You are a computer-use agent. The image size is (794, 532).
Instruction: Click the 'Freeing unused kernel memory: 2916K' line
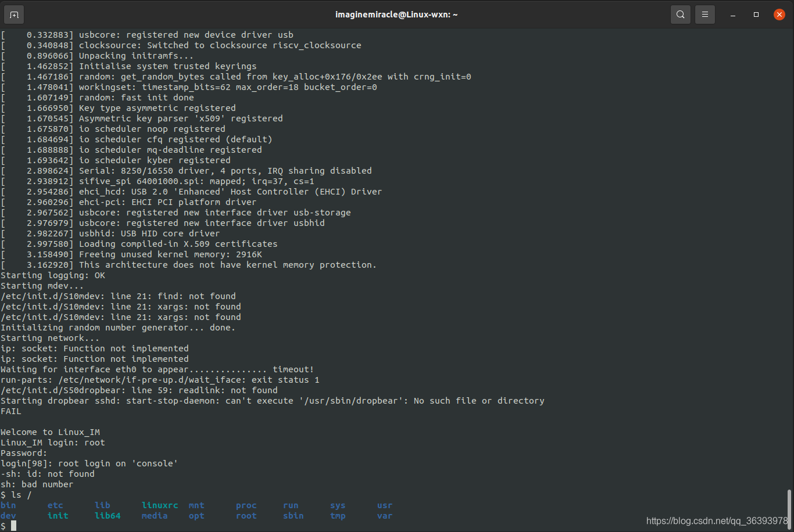tap(131, 254)
